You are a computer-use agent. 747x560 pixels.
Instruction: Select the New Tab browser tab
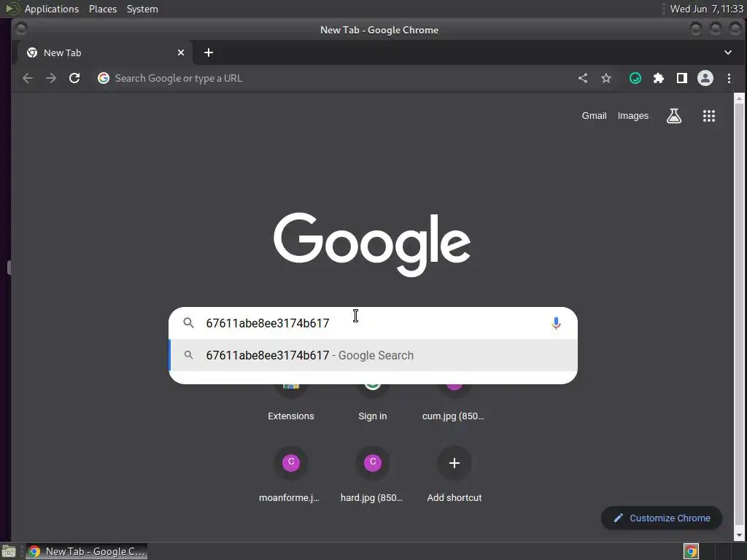point(105,52)
